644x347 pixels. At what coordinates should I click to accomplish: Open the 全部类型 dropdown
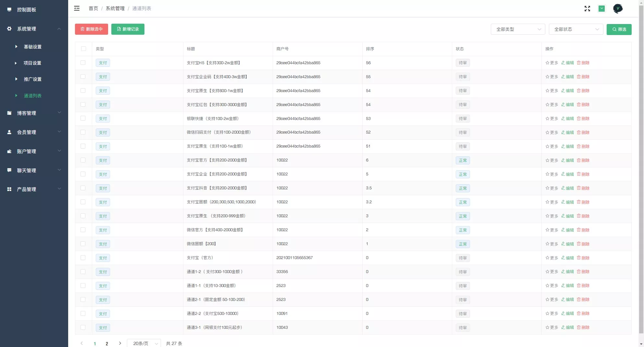(518, 29)
